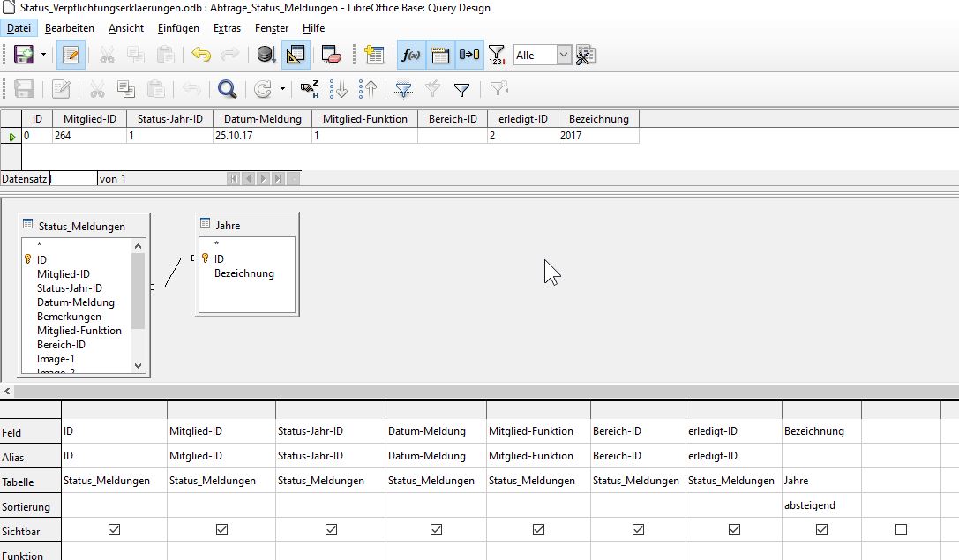959x560 pixels.
Task: Click the Distinct Values funnel icon
Action: (497, 55)
